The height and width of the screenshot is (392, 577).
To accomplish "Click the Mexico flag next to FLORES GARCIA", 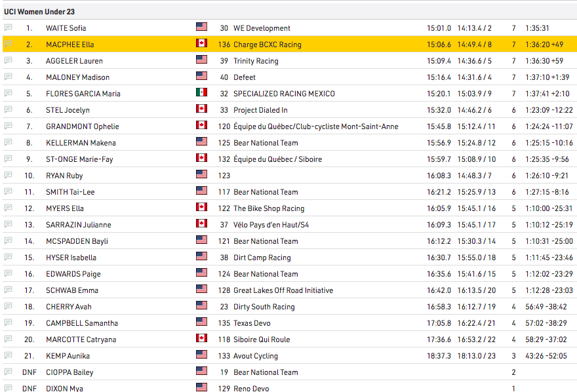I will 201,92.
